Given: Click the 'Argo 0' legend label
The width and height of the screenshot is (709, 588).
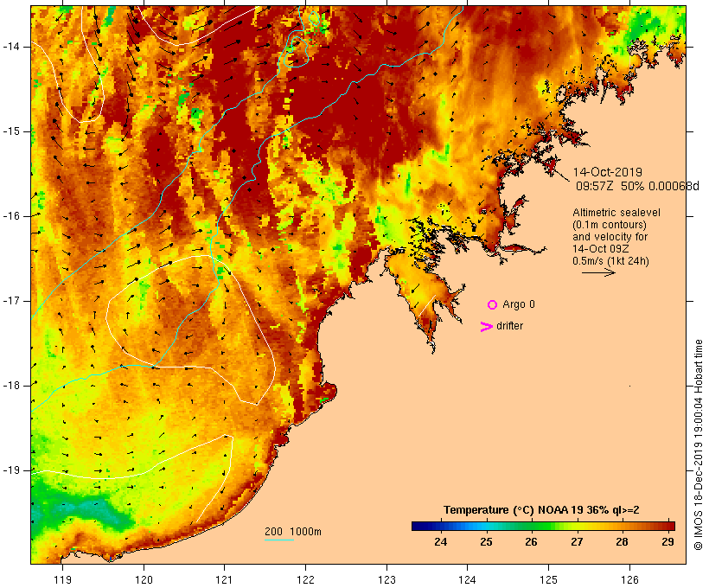Looking at the screenshot, I should pos(519,304).
